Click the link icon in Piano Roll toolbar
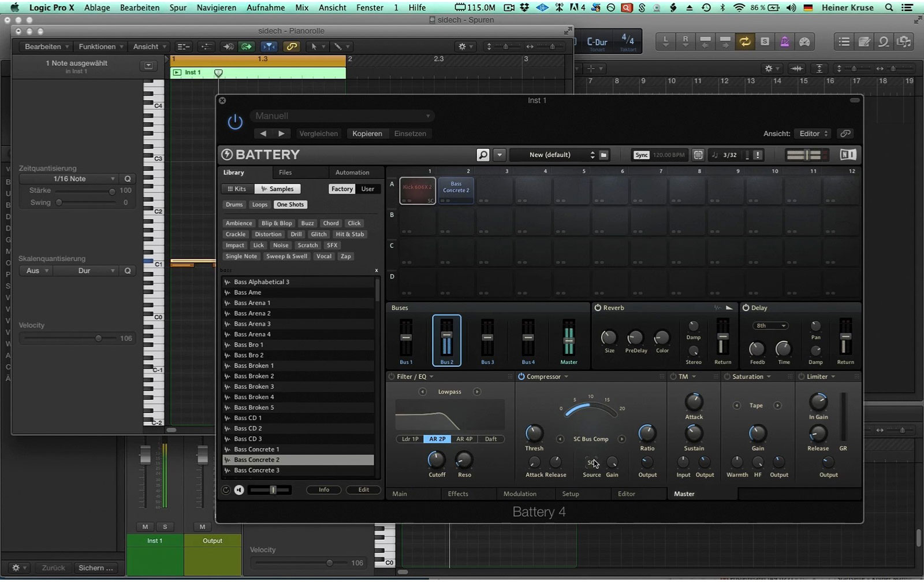 292,47
